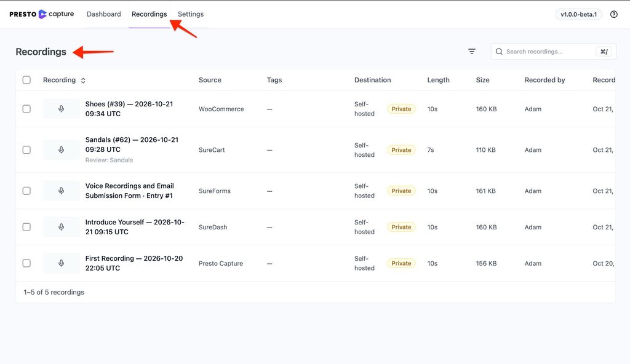Click the Private badge on Voice Recordings row
The height and width of the screenshot is (364, 630).
pyautogui.click(x=401, y=191)
